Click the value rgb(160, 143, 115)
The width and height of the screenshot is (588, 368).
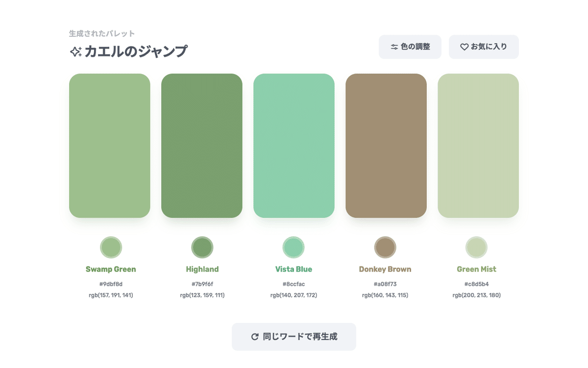[x=385, y=295]
